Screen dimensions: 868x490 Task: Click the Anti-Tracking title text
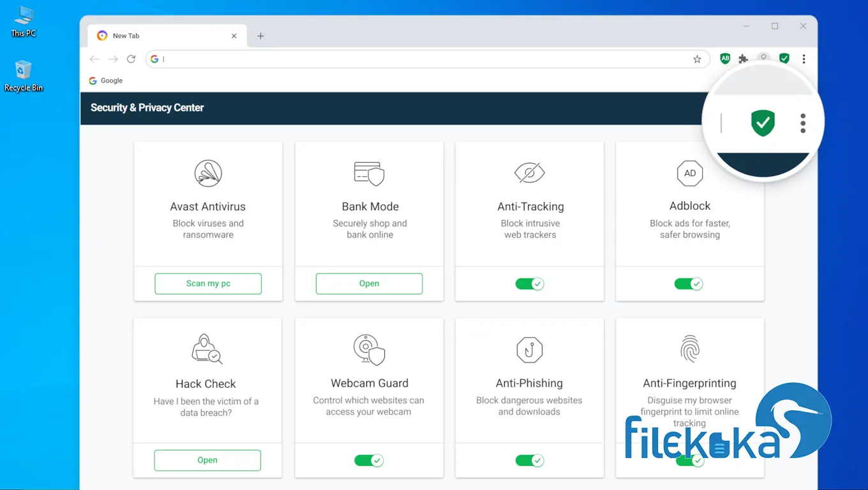tap(530, 207)
